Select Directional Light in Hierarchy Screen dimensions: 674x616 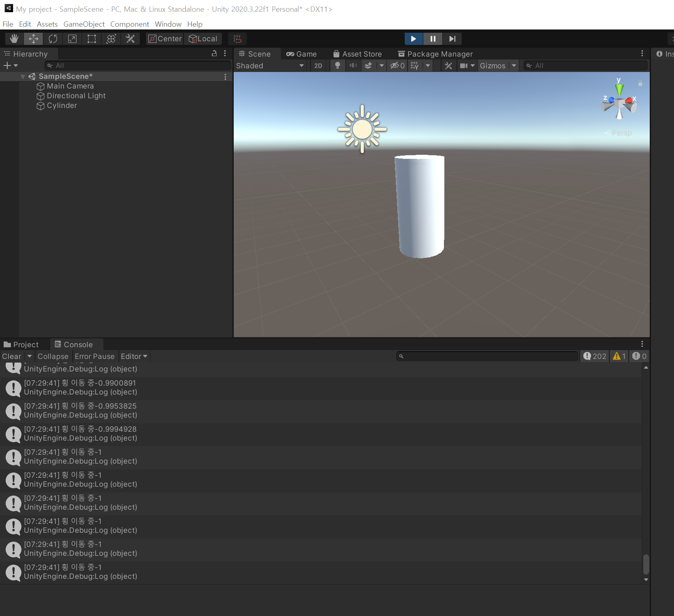point(76,96)
